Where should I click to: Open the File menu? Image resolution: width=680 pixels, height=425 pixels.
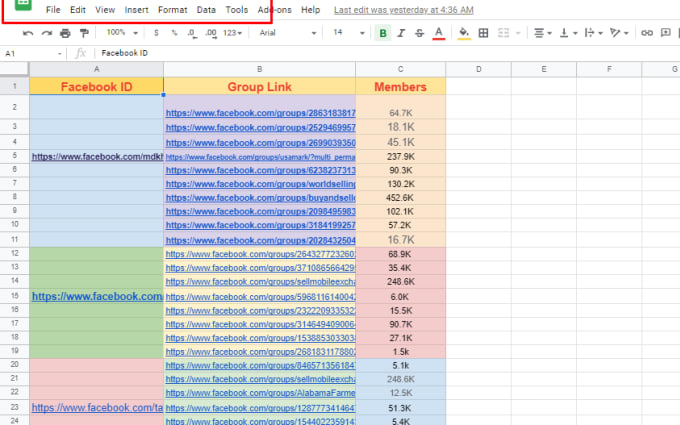(53, 10)
